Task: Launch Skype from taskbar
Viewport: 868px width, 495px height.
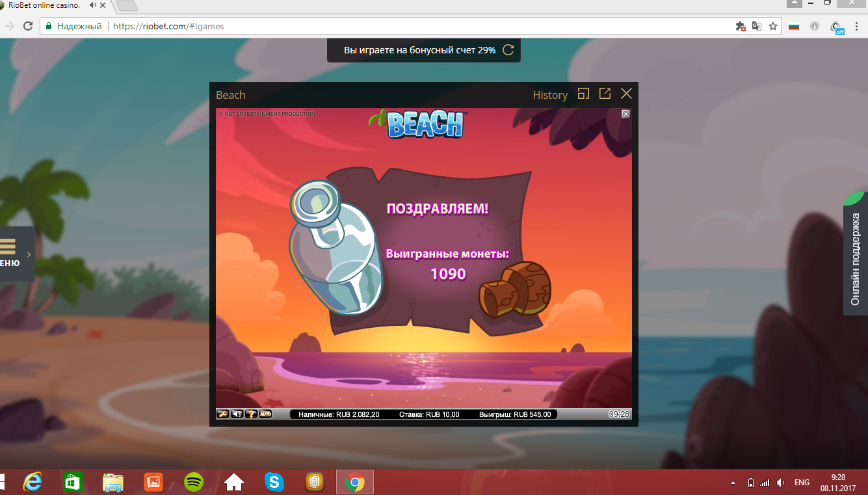Action: tap(274, 482)
